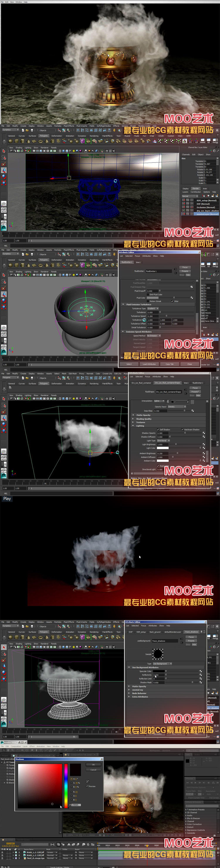This screenshot has height=868, width=220.
Task: Toggle the Real Lights checkbox
Action: click(158, 466)
